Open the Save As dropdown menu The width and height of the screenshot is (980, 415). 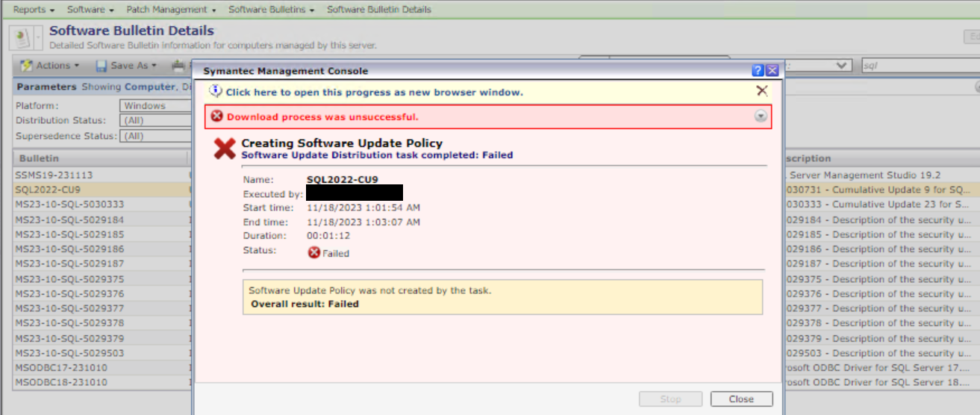126,66
